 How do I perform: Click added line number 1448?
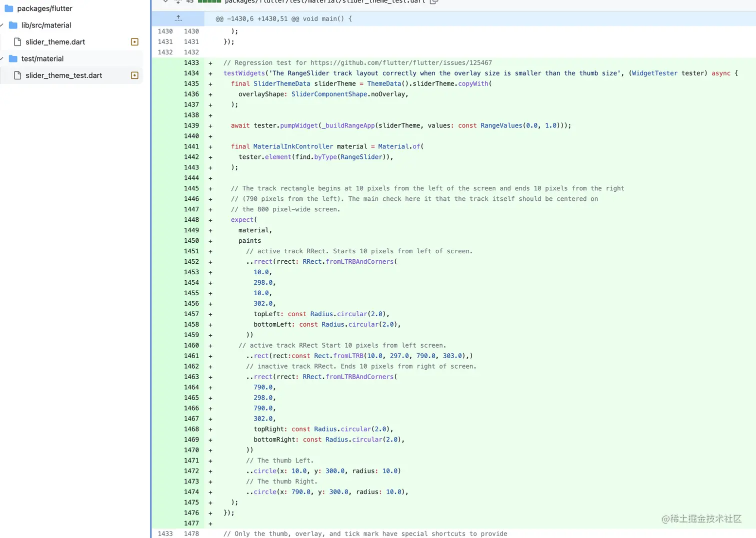(191, 220)
